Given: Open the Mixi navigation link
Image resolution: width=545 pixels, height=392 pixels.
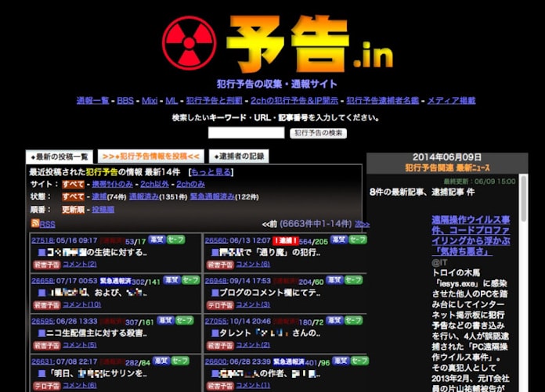Looking at the screenshot, I should [x=150, y=101].
